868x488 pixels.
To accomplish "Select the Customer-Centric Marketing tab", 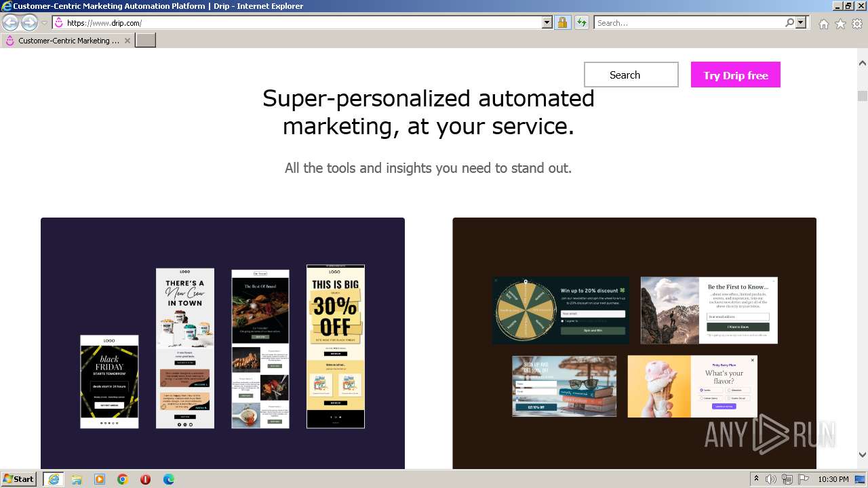I will [x=68, y=40].
